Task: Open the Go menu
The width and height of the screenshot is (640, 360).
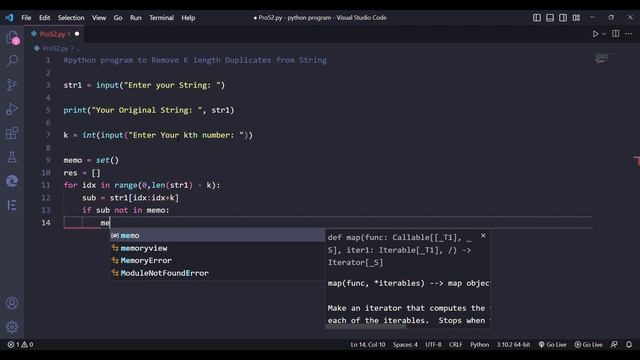Action: 118,18
